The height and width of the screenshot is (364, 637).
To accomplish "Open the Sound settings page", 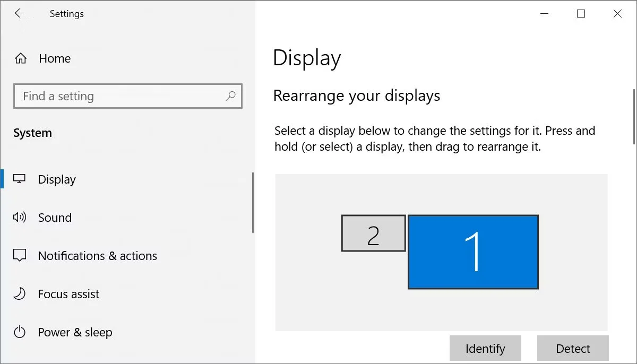I will point(55,218).
